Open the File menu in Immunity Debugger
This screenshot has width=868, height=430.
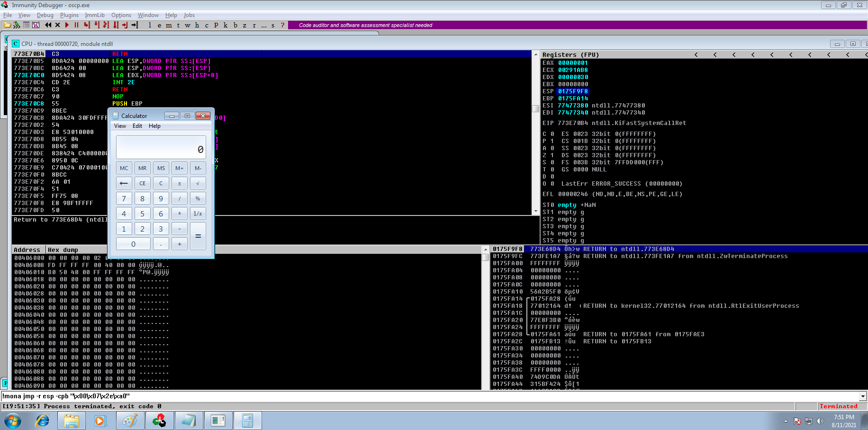8,15
